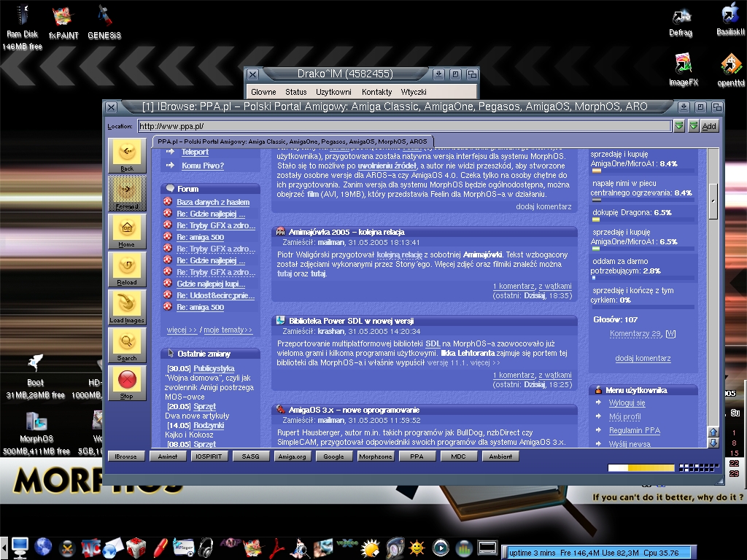Collapse the dock with its left arrow
747x560 pixels.
point(4,548)
